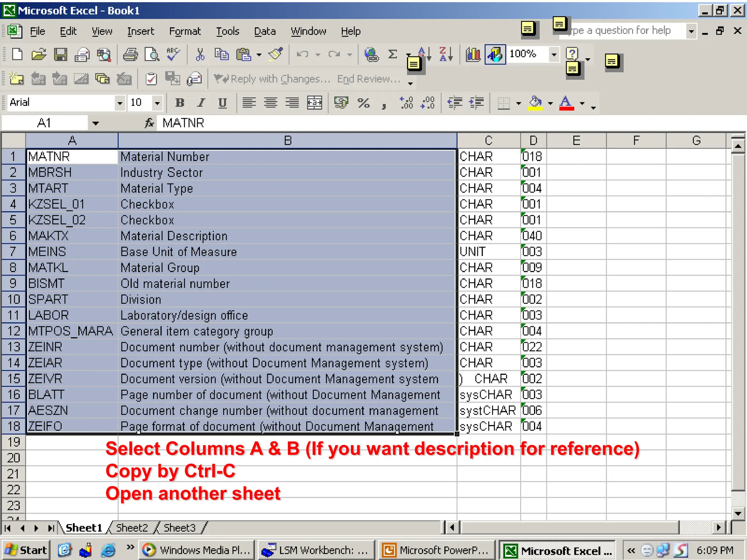
Task: Switch to Microsoft PowerPoint taskbar button
Action: pyautogui.click(x=437, y=550)
